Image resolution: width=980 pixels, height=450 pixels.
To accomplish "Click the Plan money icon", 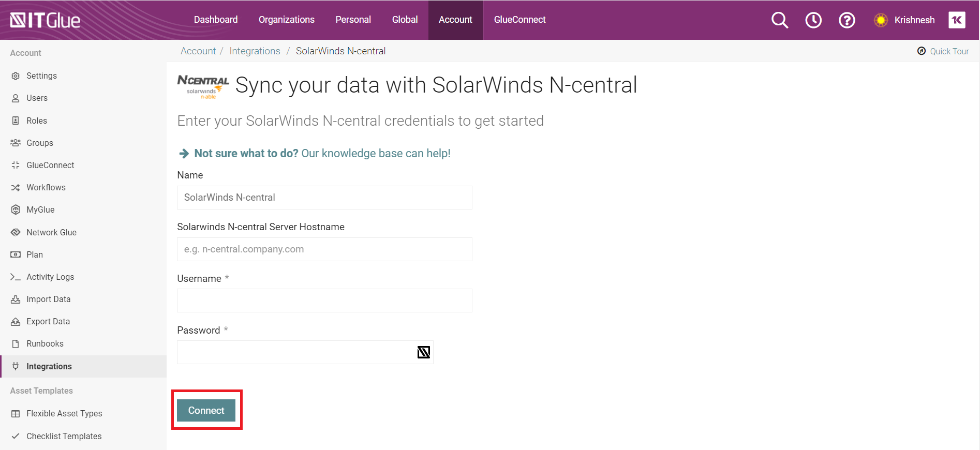I will (x=16, y=254).
